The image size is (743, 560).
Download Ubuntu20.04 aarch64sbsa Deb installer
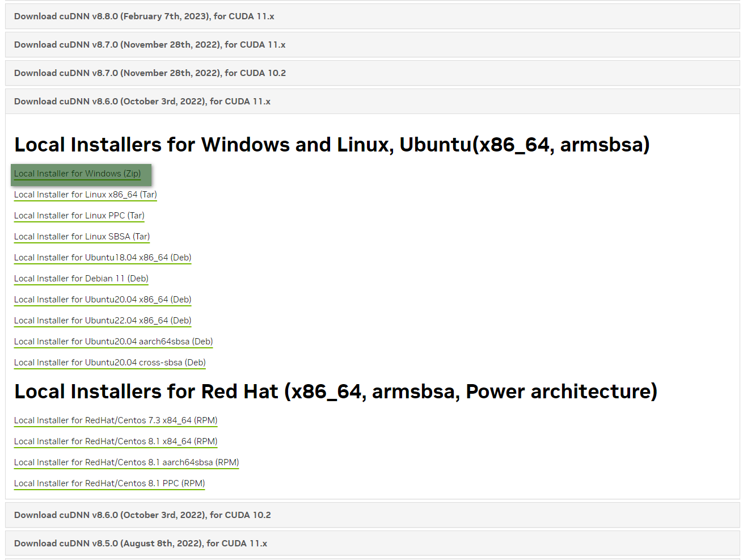tap(113, 342)
